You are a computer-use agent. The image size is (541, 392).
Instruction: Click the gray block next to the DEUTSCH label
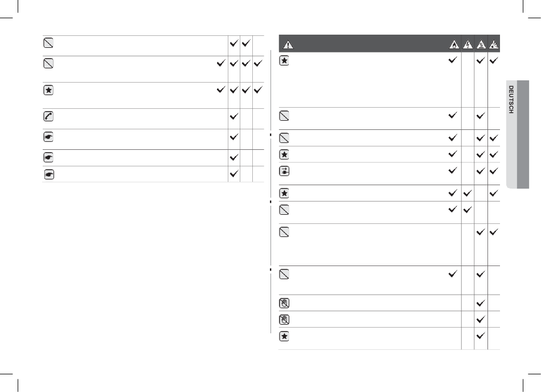pos(523,134)
